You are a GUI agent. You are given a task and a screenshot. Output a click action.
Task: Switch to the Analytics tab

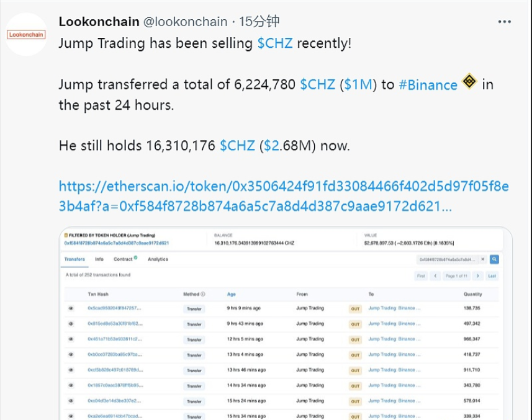[x=158, y=259]
